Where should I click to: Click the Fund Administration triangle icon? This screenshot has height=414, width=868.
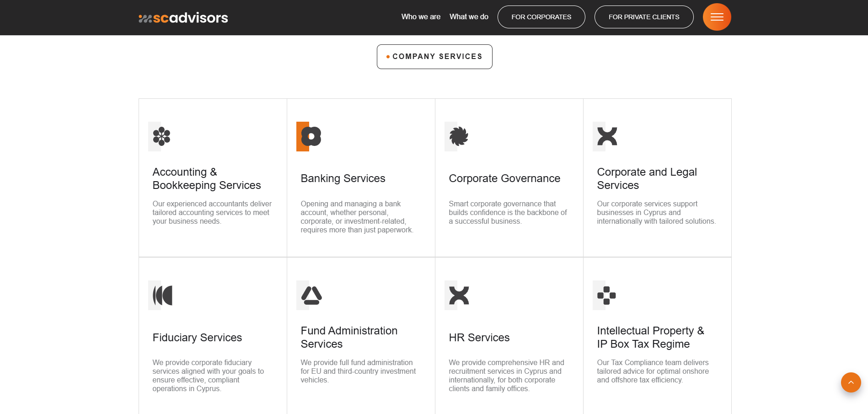[x=311, y=295]
